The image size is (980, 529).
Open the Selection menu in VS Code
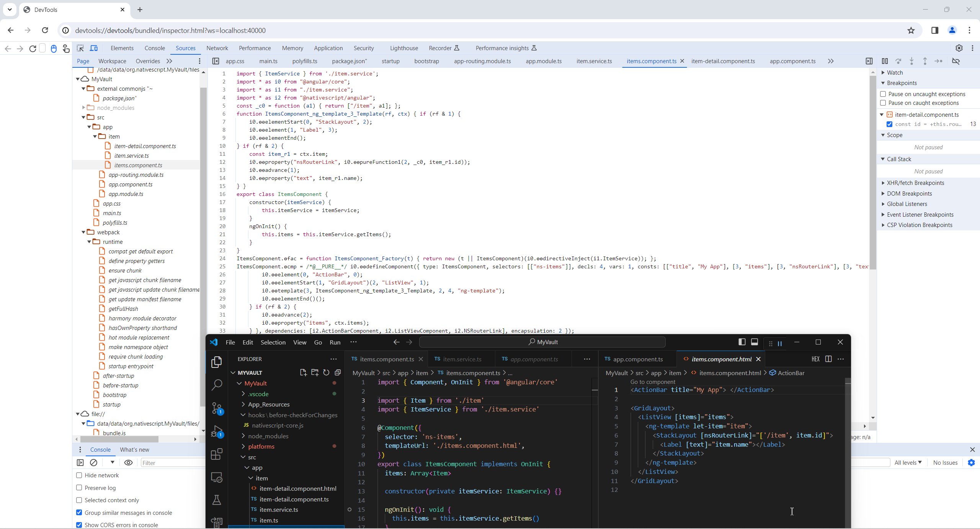(273, 342)
